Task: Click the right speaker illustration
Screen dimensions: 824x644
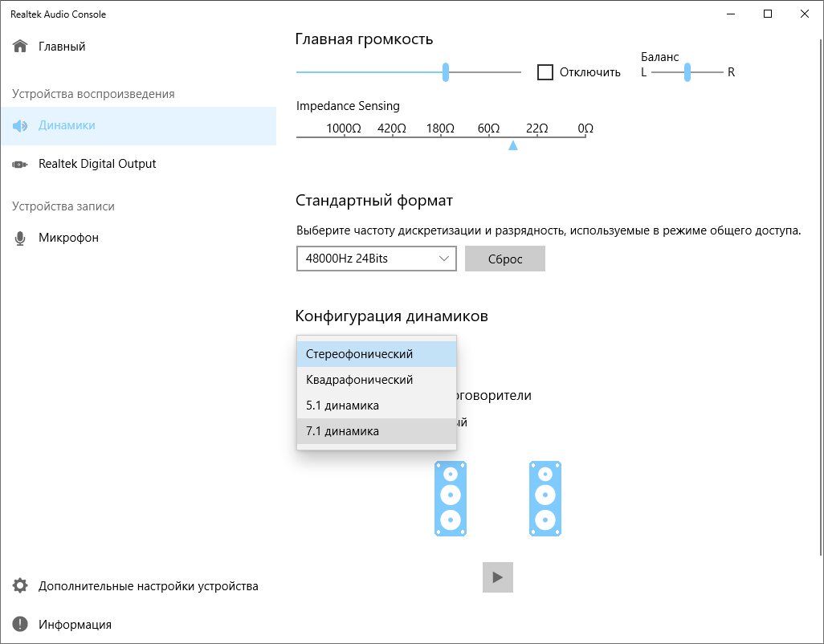Action: tap(545, 499)
